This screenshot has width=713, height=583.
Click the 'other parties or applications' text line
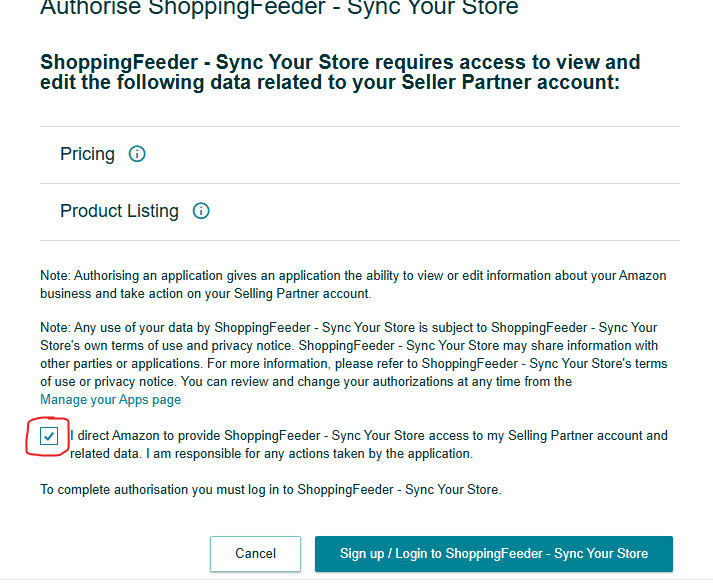point(354,364)
